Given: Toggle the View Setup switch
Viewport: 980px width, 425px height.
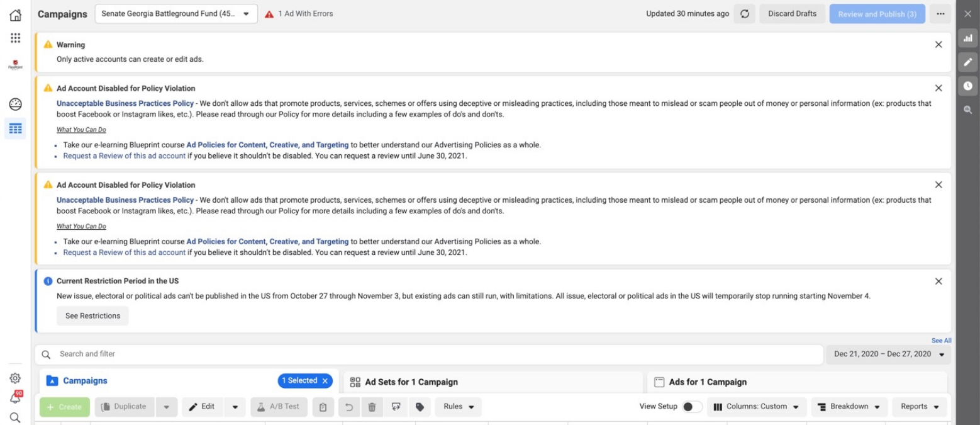Looking at the screenshot, I should point(693,407).
